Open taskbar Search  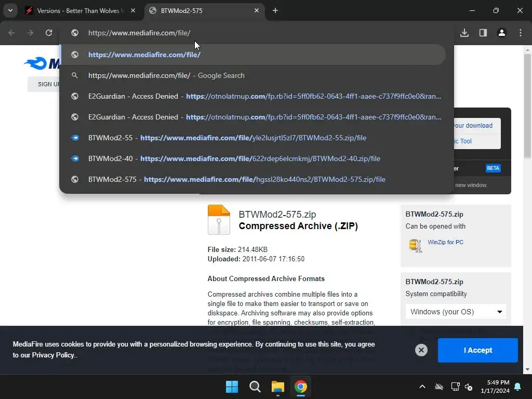(255, 387)
